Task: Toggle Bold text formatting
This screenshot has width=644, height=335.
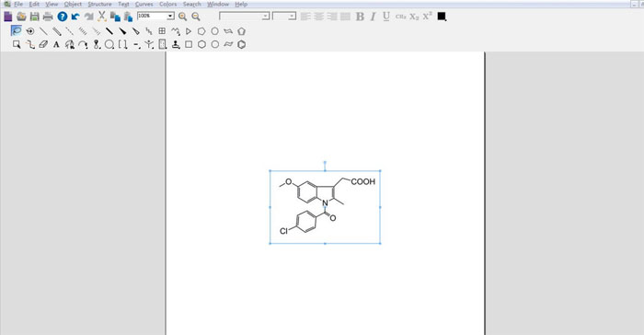Action: (361, 17)
